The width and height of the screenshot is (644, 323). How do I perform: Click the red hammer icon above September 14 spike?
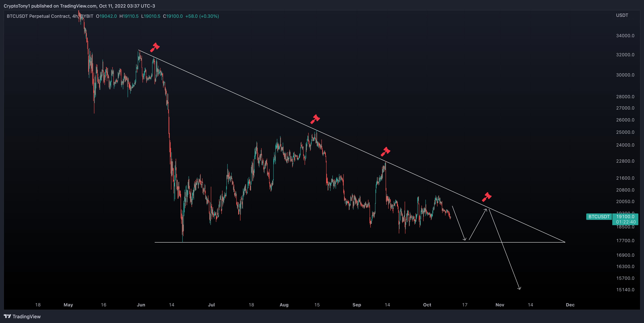point(385,152)
